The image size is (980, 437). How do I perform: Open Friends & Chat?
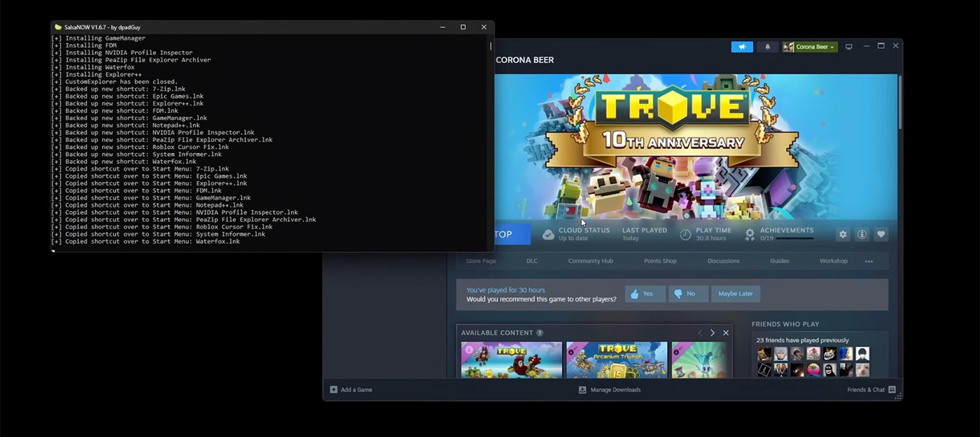pos(871,389)
